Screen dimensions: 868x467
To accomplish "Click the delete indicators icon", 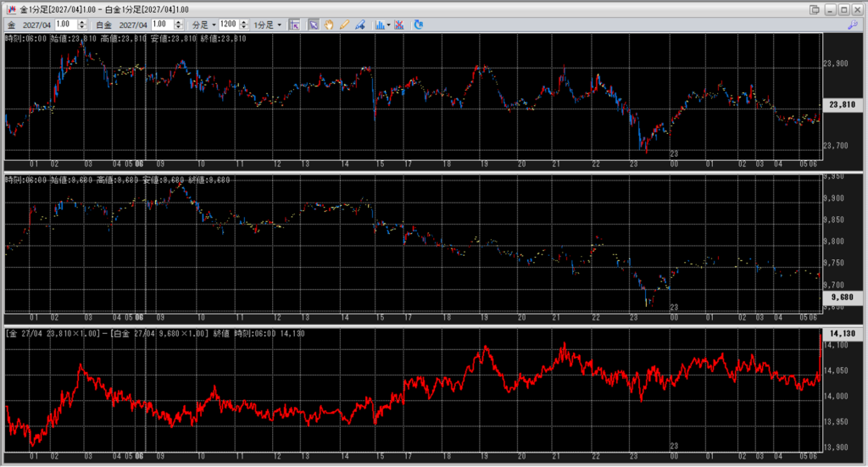I will point(399,25).
